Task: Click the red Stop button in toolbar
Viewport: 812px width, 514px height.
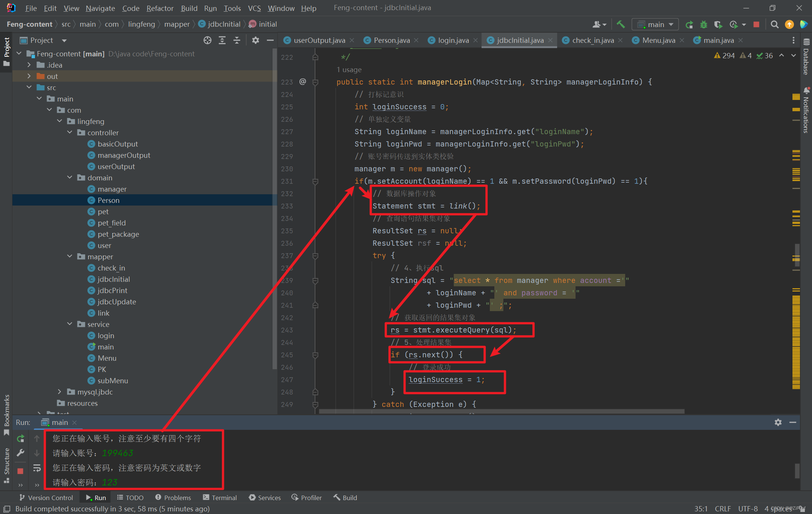Action: [x=756, y=24]
